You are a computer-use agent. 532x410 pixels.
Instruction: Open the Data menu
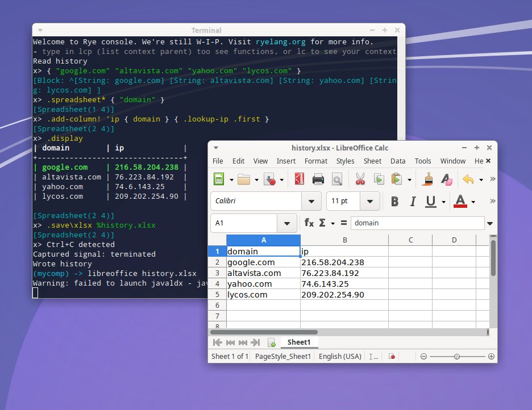pos(398,161)
